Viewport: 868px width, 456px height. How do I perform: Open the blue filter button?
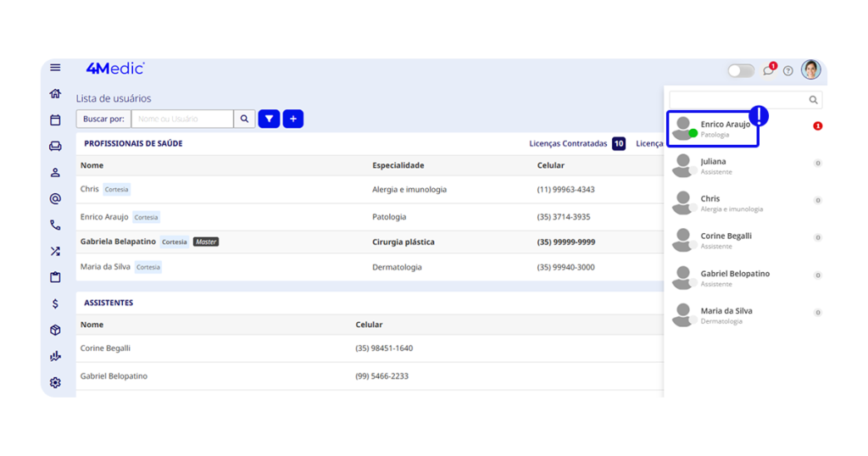[269, 120]
